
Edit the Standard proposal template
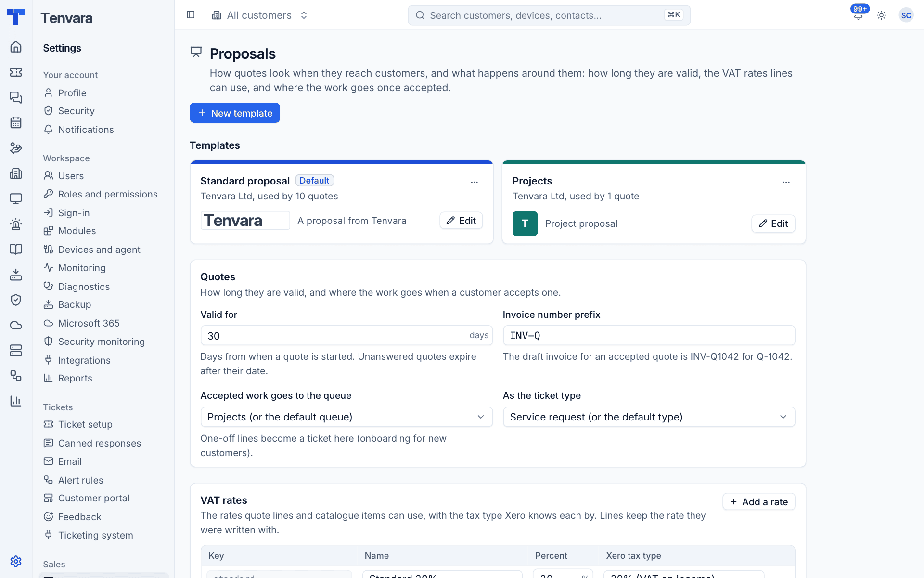coord(461,221)
